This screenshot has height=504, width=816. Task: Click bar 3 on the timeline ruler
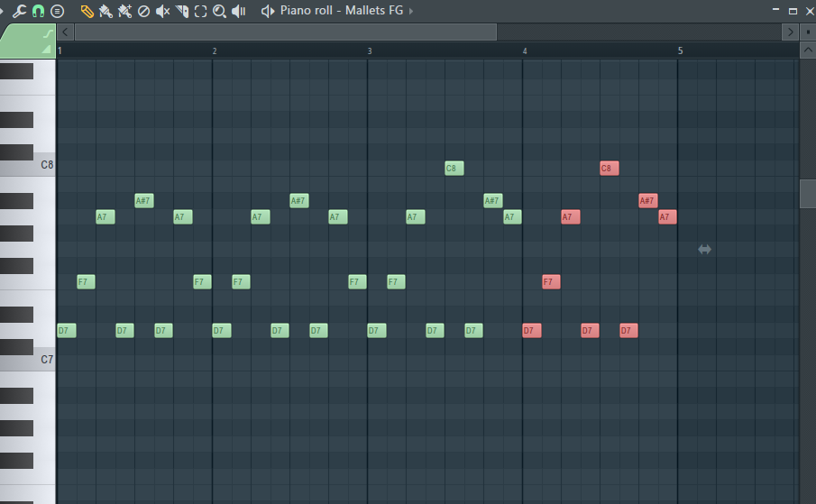coord(370,51)
